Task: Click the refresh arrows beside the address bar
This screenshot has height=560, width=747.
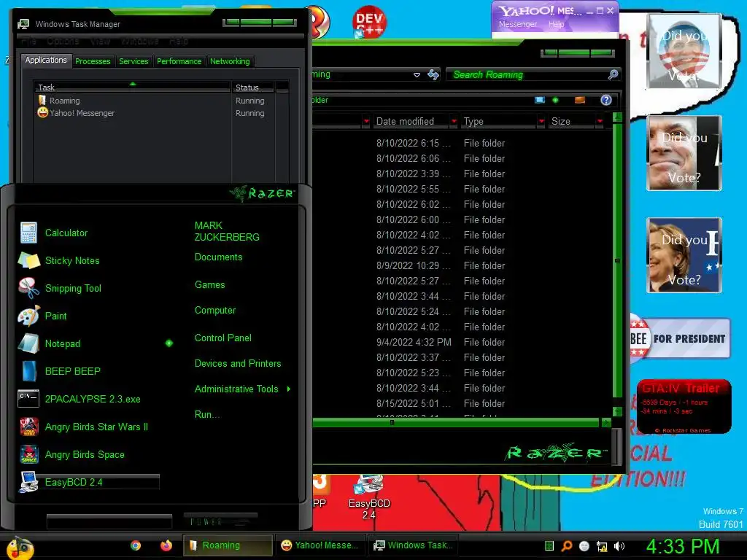Action: pyautogui.click(x=433, y=74)
